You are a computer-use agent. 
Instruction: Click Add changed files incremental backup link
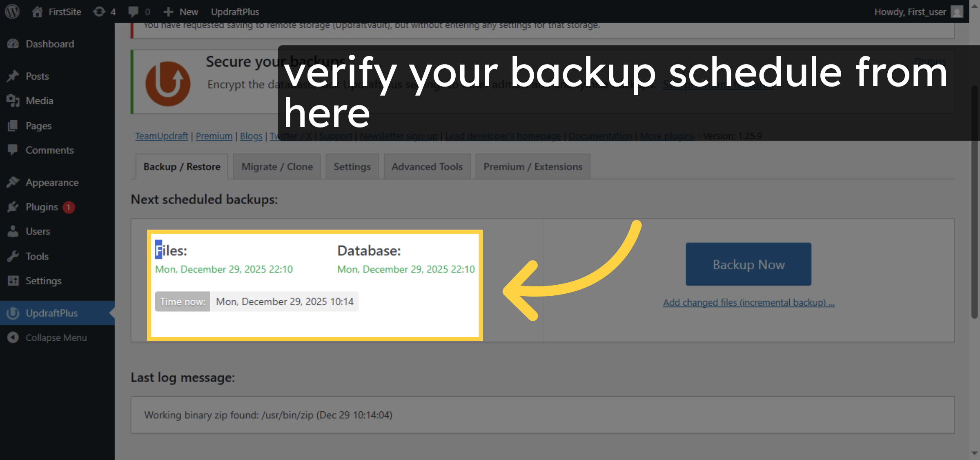pos(748,302)
